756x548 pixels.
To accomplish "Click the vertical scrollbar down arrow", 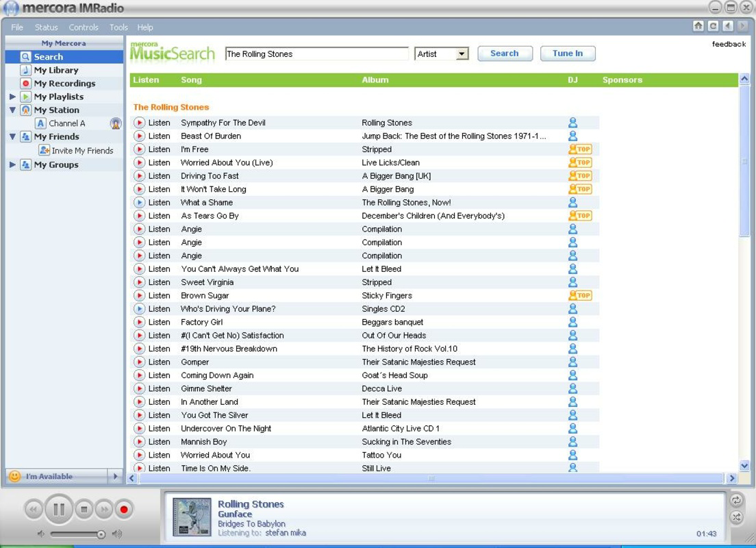I will tap(744, 466).
